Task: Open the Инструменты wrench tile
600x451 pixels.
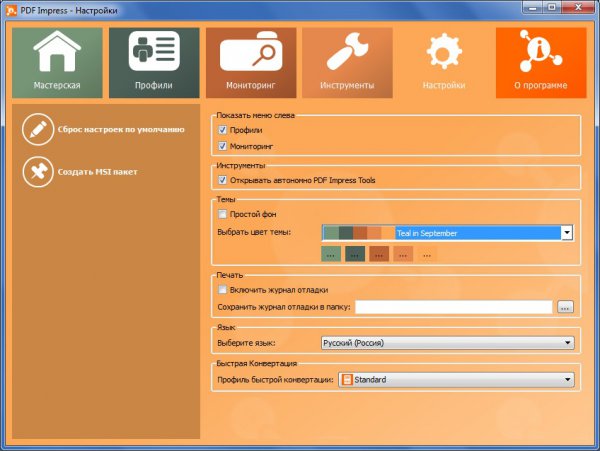Action: [x=347, y=63]
